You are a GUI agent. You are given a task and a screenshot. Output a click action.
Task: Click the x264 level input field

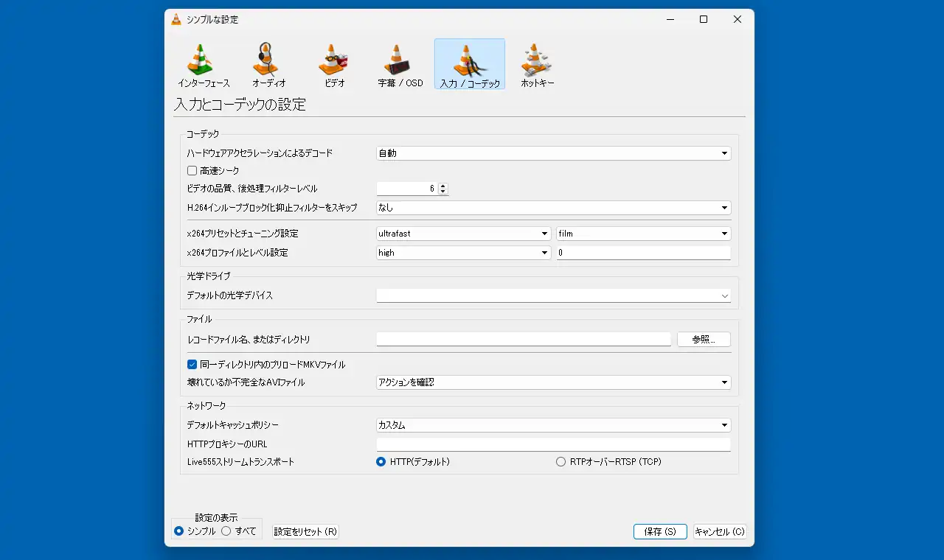(643, 253)
